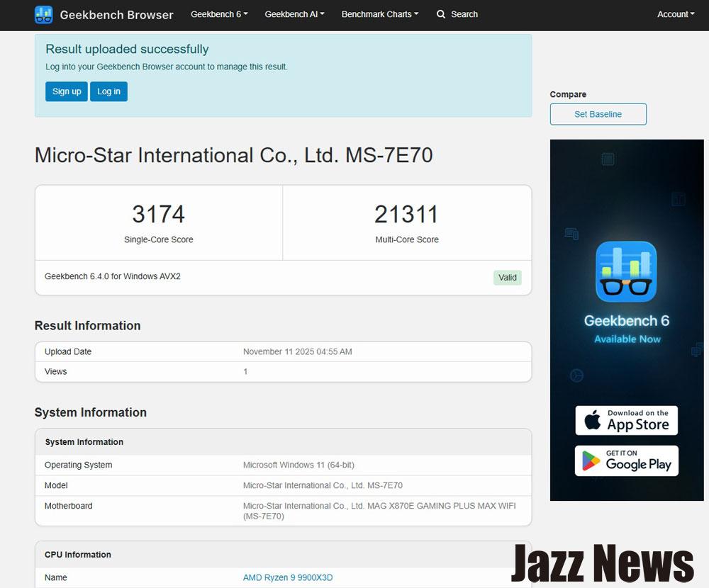Click the Set Baseline compare button
Viewport: 709px width, 588px height.
pyautogui.click(x=598, y=114)
